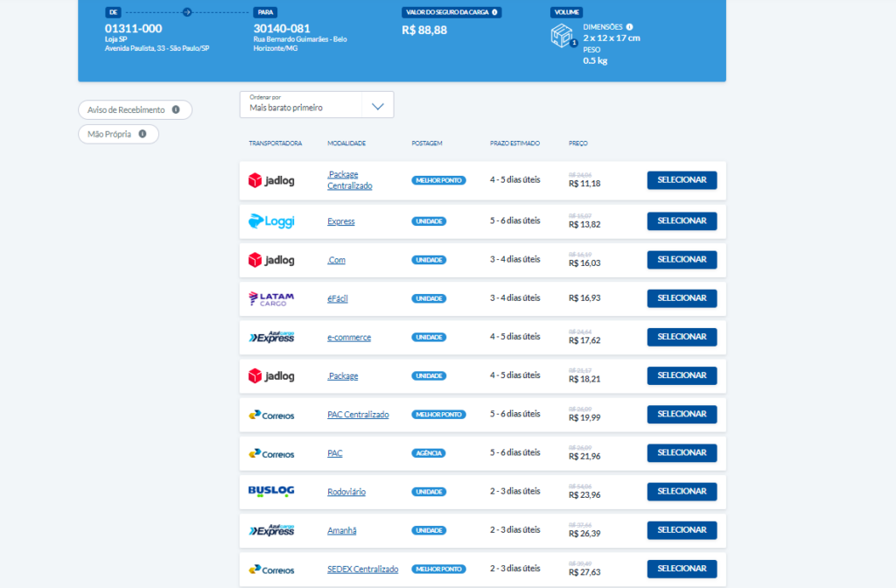Click the info icon beside Aviso de Recebimento

(176, 109)
